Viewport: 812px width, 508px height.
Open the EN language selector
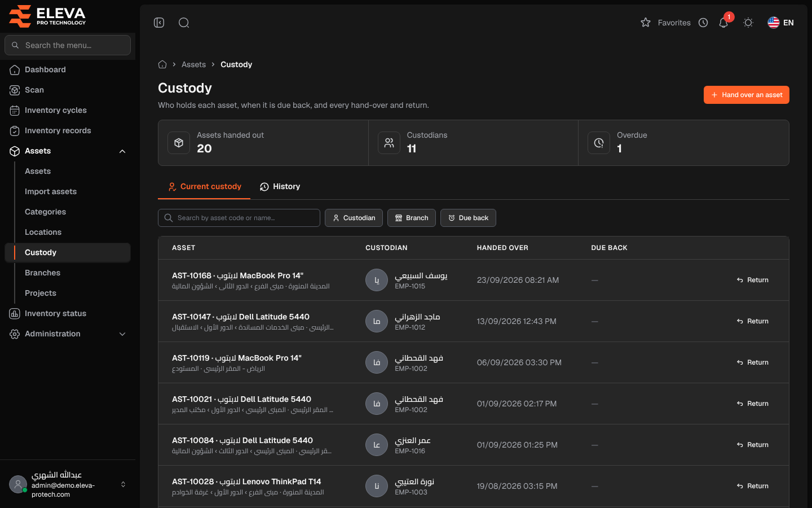[x=780, y=23]
